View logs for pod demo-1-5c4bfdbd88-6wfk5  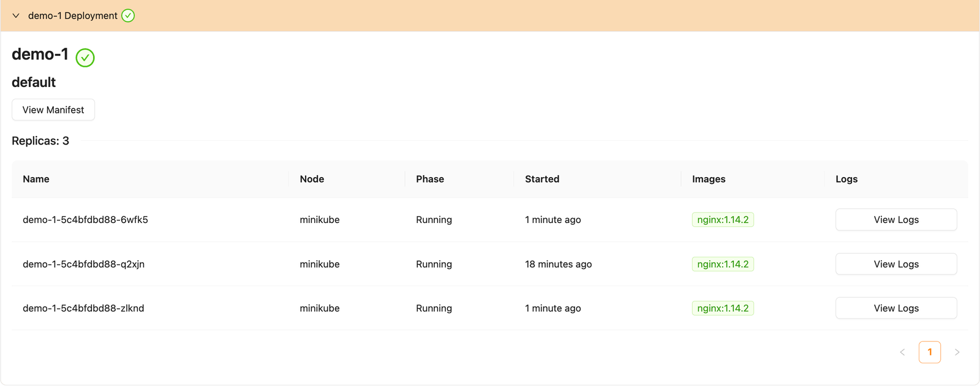pyautogui.click(x=895, y=219)
